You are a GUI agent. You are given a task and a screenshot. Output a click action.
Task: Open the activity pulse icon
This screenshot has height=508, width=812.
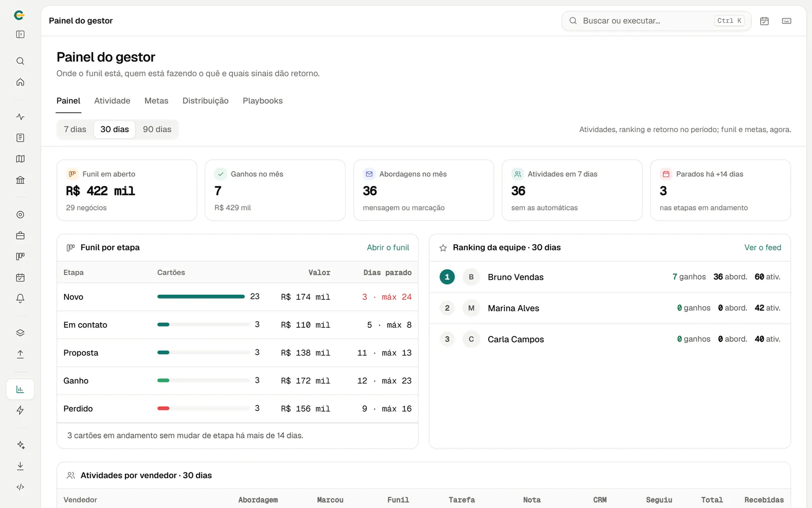[20, 117]
